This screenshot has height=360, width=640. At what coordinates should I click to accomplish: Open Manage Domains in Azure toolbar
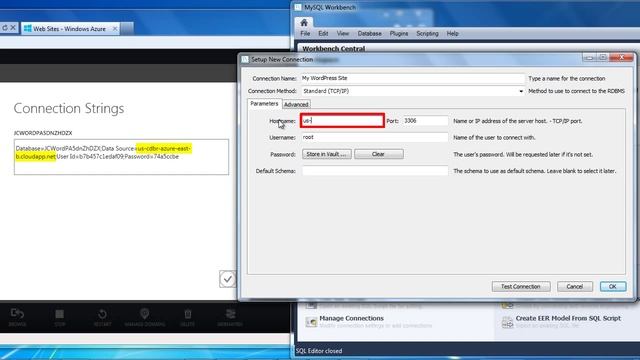144,314
